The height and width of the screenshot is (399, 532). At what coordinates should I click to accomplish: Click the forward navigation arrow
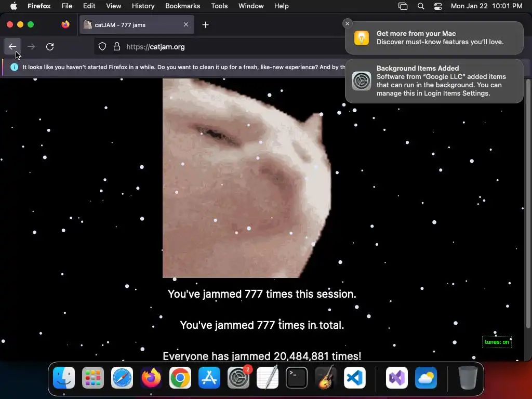coord(31,46)
